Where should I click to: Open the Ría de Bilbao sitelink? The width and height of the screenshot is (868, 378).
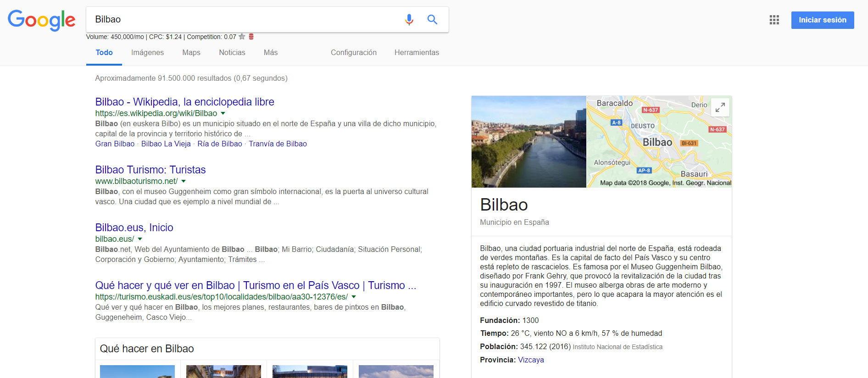(219, 144)
